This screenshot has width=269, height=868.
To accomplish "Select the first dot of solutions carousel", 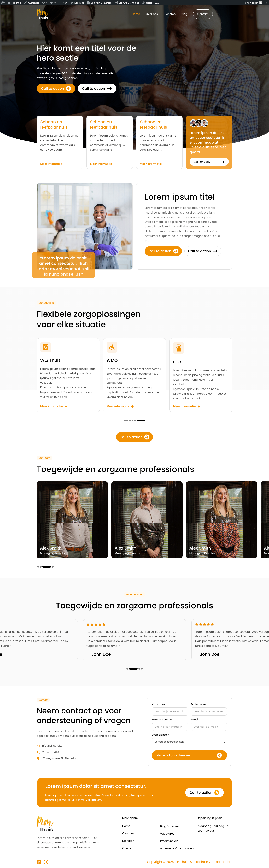I will point(125,421).
